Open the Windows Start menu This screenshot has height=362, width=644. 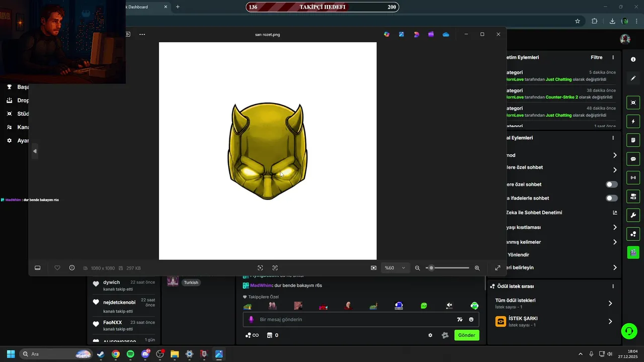point(11,354)
